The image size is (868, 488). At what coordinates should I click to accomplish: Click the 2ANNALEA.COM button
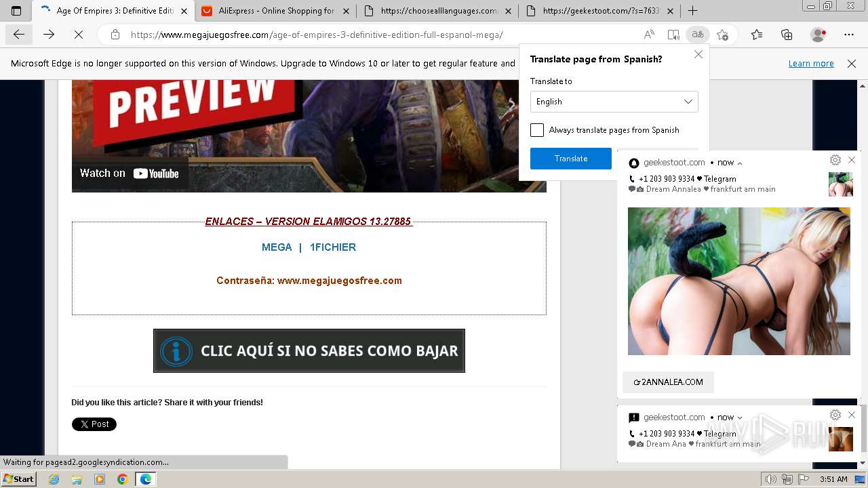[668, 382]
